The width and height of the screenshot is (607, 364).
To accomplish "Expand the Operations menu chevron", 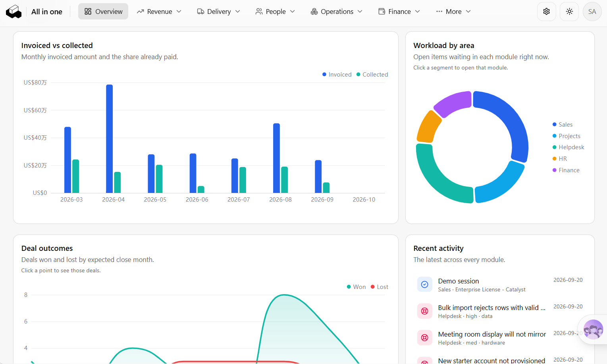I will (x=360, y=12).
